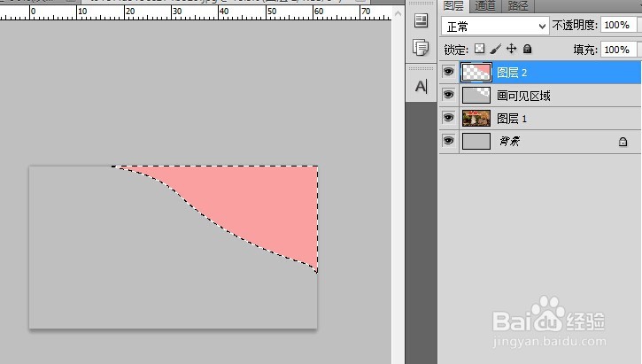Switch to the 通道 tab

click(485, 5)
